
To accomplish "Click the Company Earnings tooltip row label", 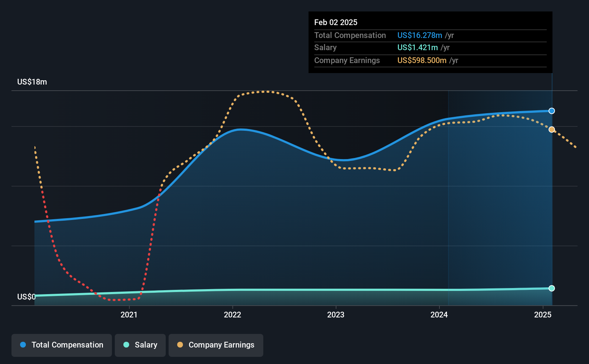I will tap(347, 60).
